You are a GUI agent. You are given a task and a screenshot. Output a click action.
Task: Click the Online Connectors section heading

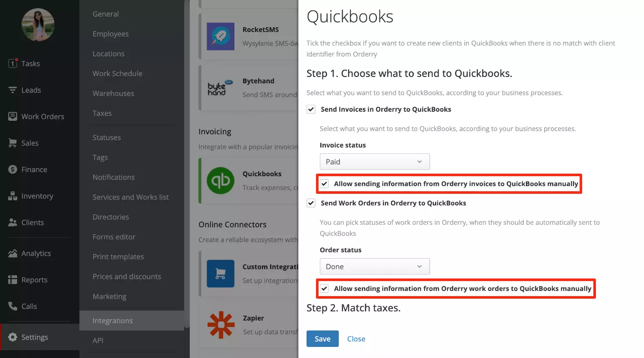pos(232,224)
